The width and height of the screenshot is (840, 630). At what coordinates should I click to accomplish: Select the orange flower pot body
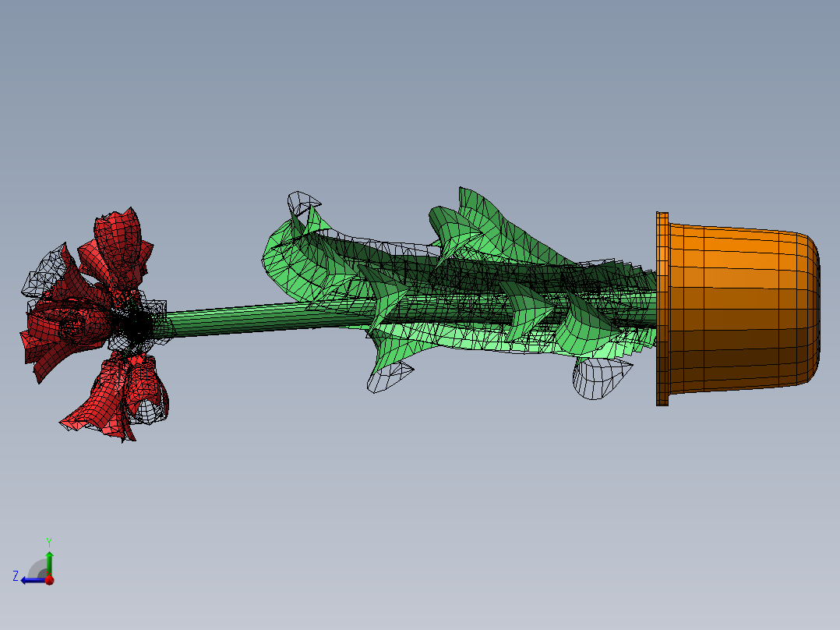pos(743,308)
